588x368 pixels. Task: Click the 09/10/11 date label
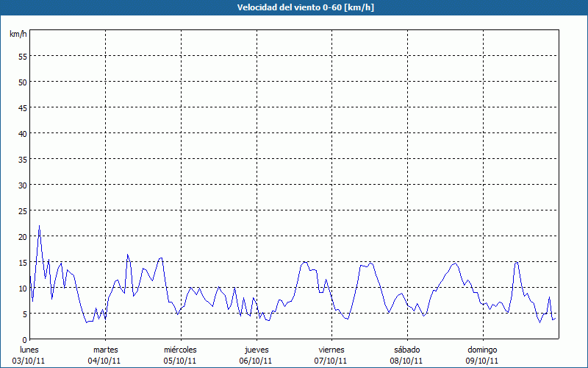pos(482,361)
